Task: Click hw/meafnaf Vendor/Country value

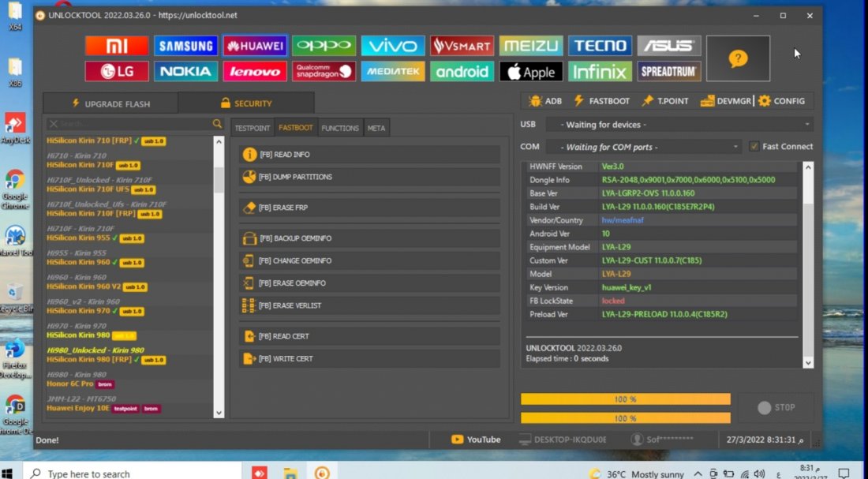Action: click(x=623, y=220)
